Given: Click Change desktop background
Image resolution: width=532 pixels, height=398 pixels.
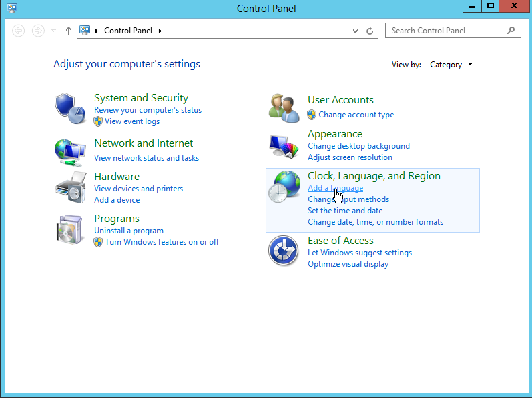Looking at the screenshot, I should (358, 146).
